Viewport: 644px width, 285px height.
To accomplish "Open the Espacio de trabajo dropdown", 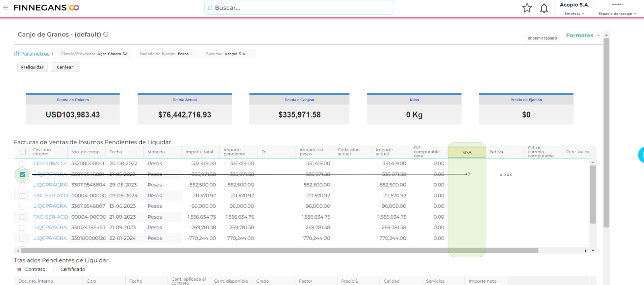I will point(617,14).
